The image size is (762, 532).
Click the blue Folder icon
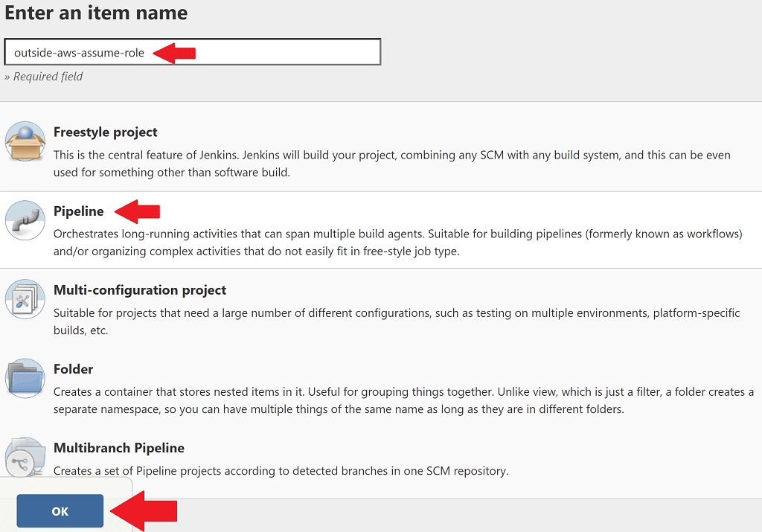pyautogui.click(x=25, y=377)
